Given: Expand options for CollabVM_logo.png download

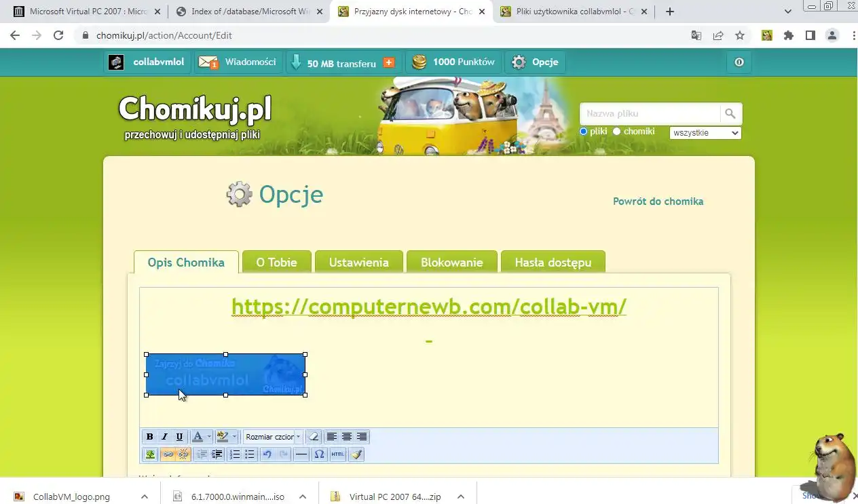Looking at the screenshot, I should [145, 497].
